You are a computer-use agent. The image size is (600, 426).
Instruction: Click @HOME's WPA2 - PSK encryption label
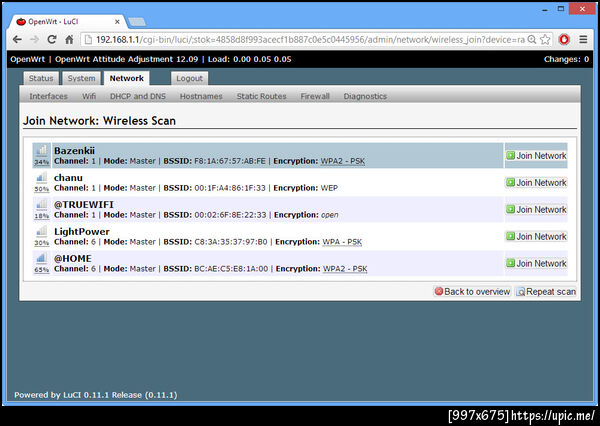pyautogui.click(x=345, y=269)
